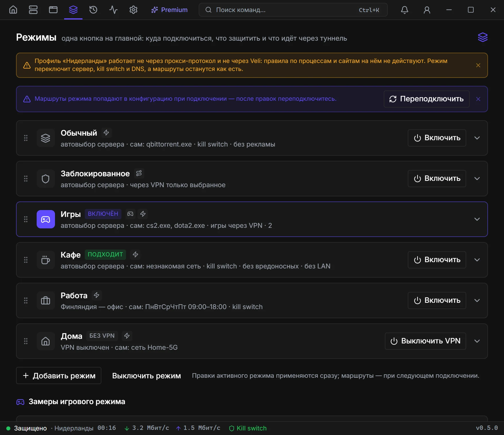Click the briefcase icon of Работа
This screenshot has height=435, width=504.
(x=46, y=300)
